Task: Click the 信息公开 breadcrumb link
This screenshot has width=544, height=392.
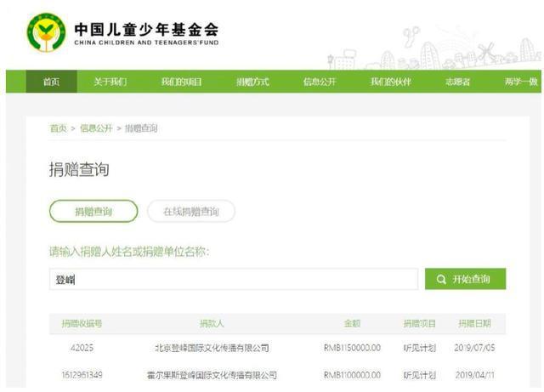Action: 95,128
